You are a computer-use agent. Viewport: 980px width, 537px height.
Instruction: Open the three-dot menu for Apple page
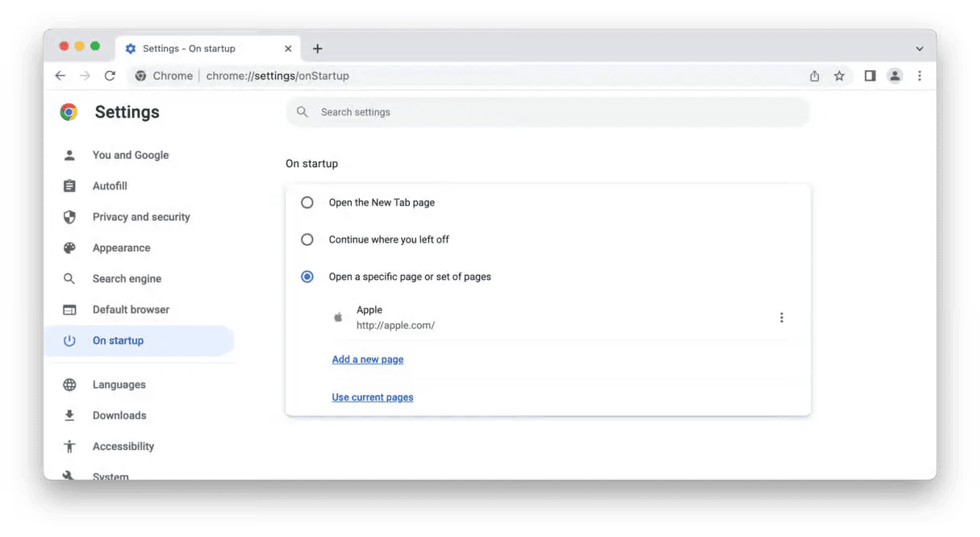click(781, 318)
